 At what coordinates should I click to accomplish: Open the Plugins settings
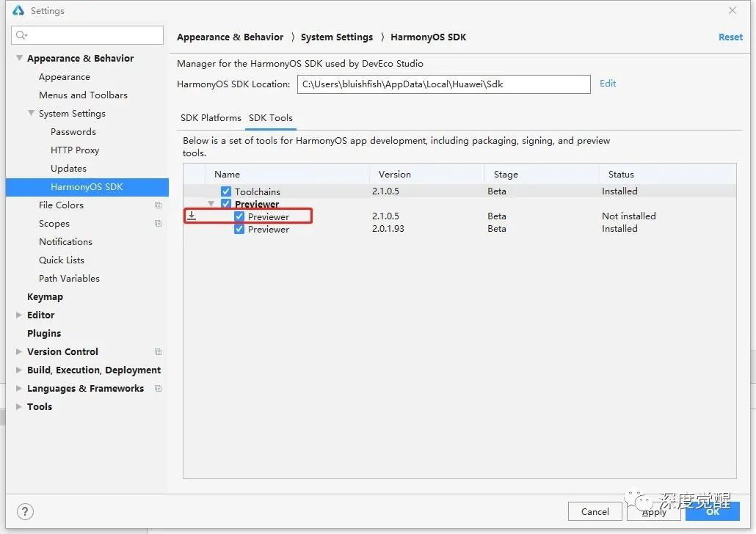coord(44,334)
